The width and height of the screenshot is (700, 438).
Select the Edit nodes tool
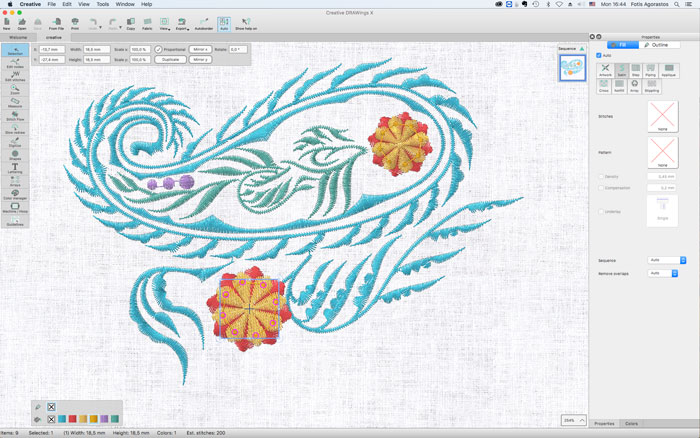[15, 64]
